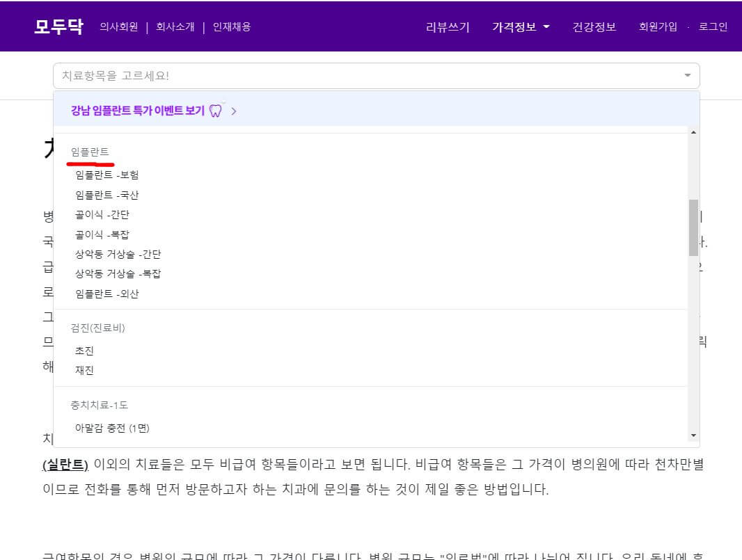Image resolution: width=742 pixels, height=560 pixels.
Task: Click the 회원가입 link
Action: (x=658, y=26)
